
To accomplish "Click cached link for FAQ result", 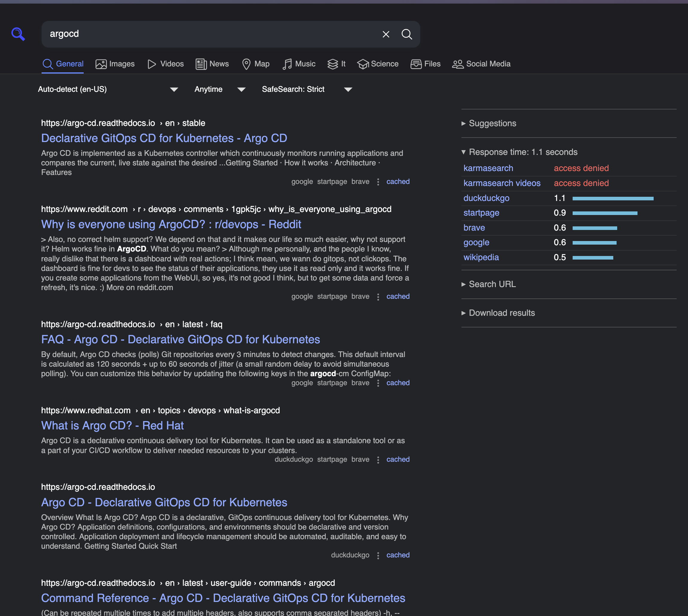I will (x=398, y=383).
